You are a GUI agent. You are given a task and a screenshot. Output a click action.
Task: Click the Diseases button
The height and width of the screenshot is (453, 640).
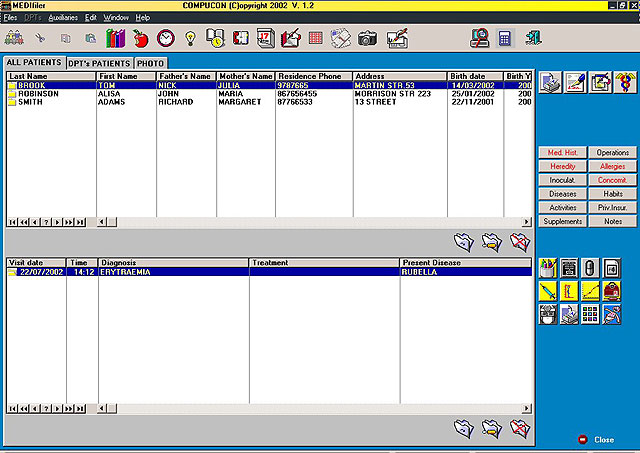click(x=562, y=194)
